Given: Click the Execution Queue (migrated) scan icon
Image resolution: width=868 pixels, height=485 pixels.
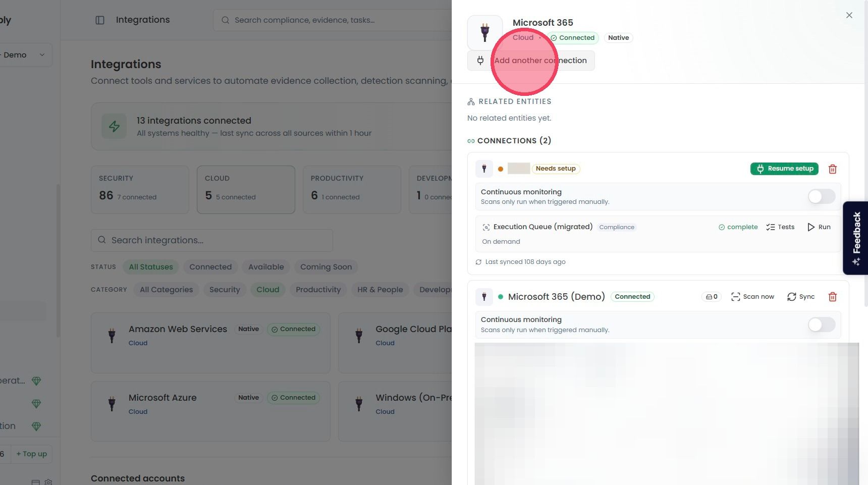Looking at the screenshot, I should click(x=486, y=227).
